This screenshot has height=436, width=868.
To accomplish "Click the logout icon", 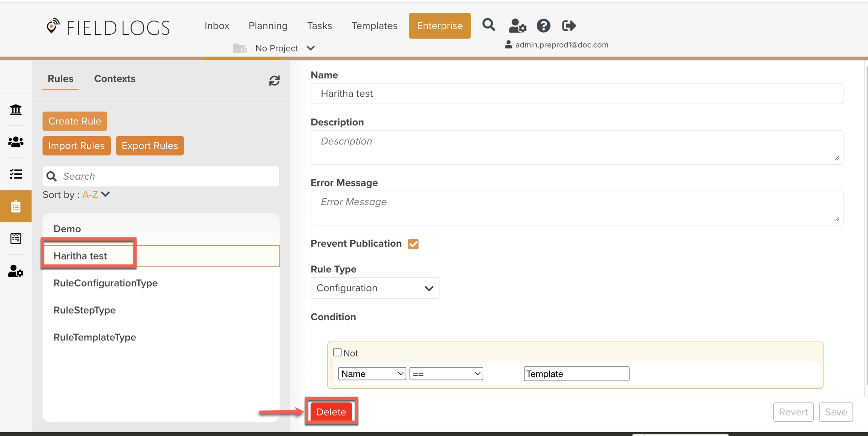I will pos(569,26).
